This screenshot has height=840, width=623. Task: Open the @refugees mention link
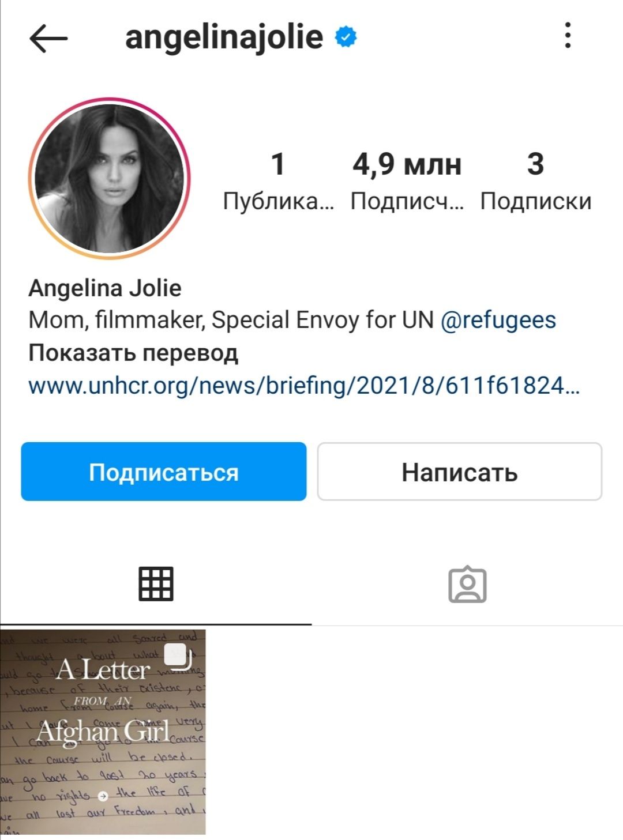(498, 319)
